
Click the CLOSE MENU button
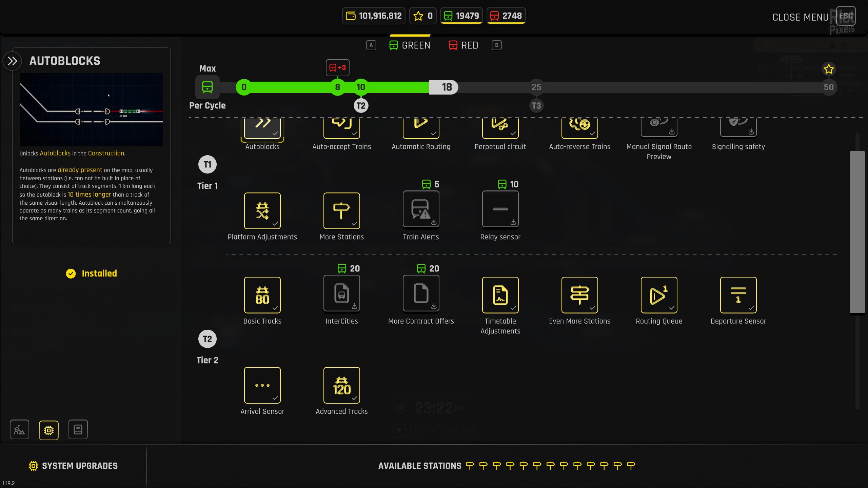801,17
